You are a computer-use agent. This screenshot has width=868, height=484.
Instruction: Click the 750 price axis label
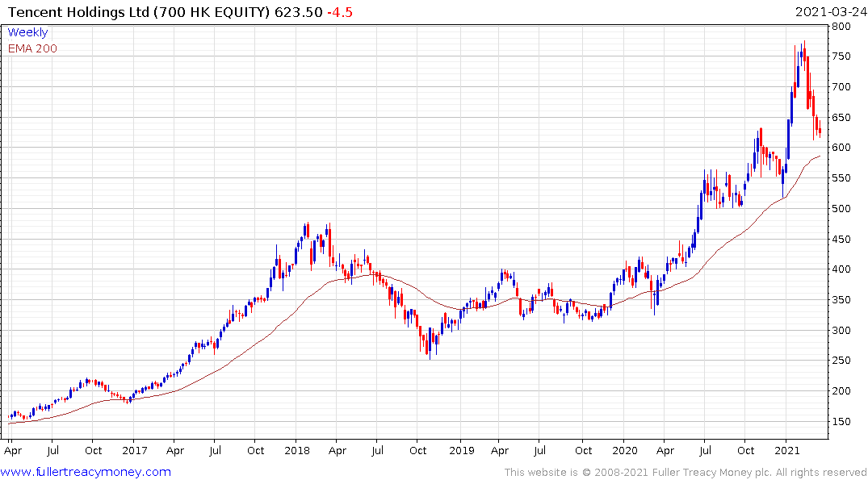(x=841, y=56)
